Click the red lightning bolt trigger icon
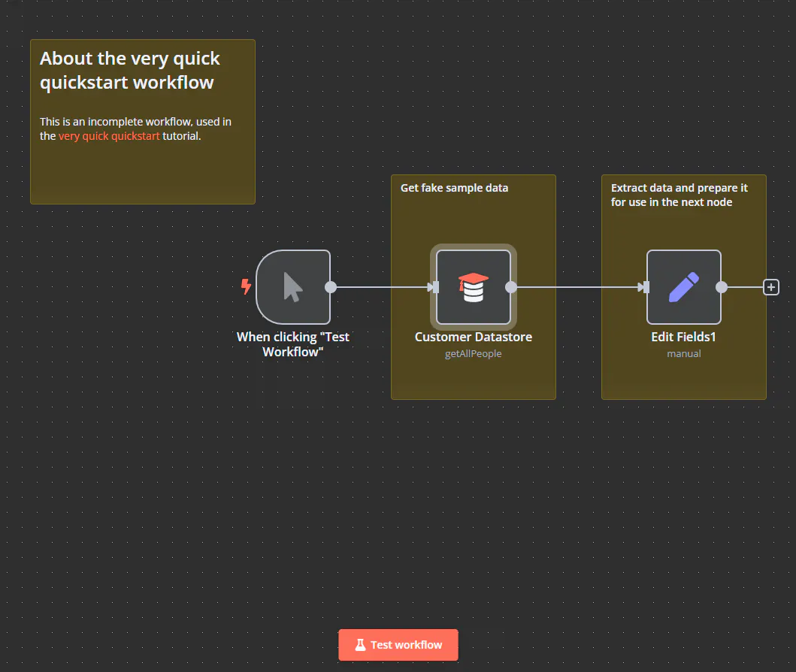The width and height of the screenshot is (796, 672). click(247, 287)
